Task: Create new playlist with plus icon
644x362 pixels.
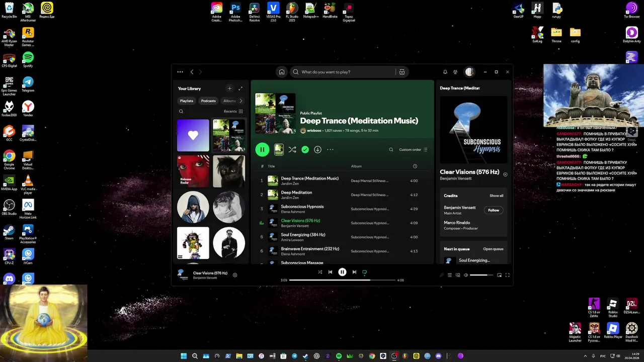Action: tap(229, 88)
